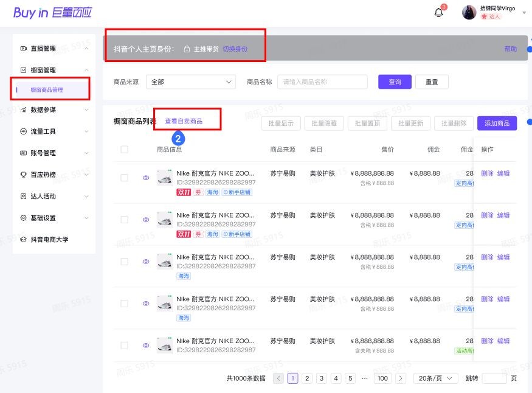The image size is (532, 393).
Task: Click in the 商品名称 search input
Action: click(322, 82)
